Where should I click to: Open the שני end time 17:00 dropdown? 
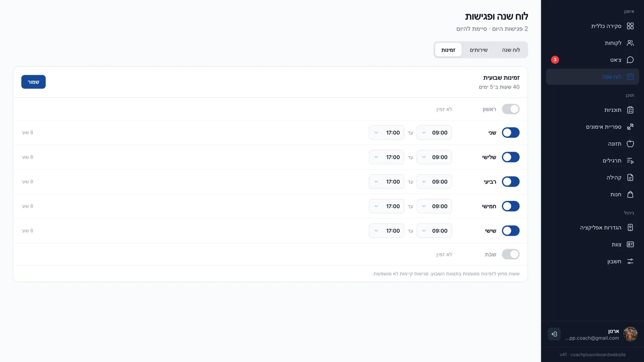click(386, 133)
